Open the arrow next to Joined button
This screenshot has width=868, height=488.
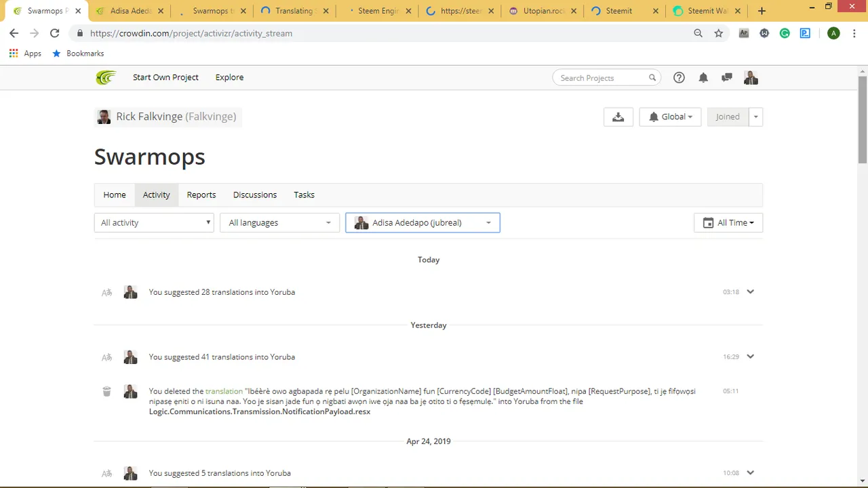[755, 117]
